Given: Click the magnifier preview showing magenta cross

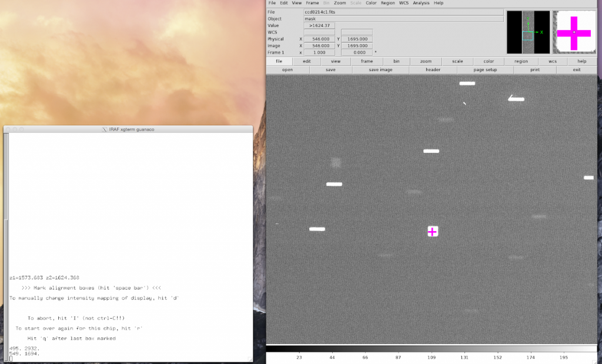Looking at the screenshot, I should 573,32.
